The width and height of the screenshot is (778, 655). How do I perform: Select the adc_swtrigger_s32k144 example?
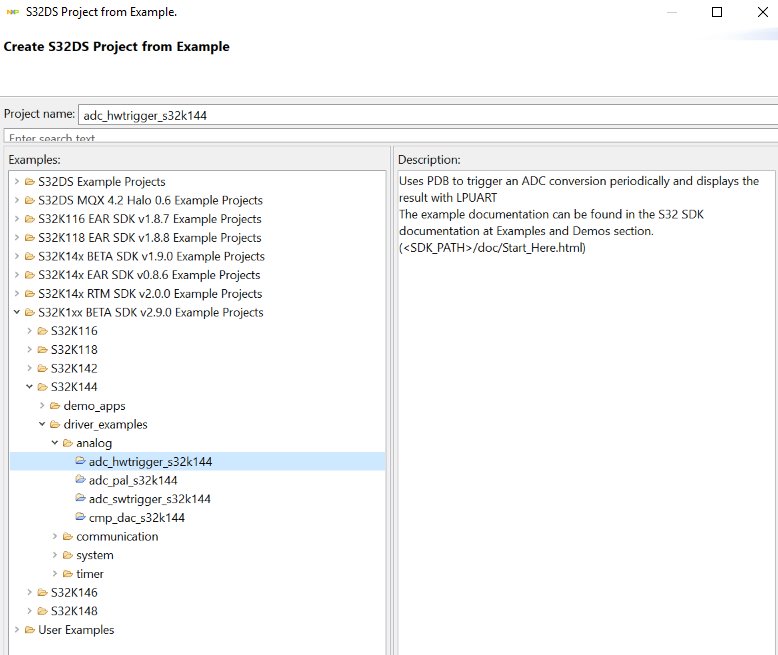150,499
